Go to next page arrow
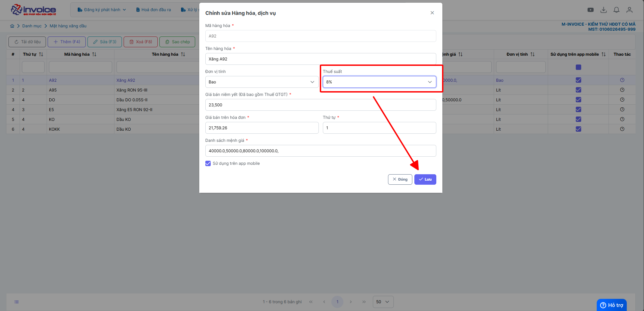 click(351, 302)
